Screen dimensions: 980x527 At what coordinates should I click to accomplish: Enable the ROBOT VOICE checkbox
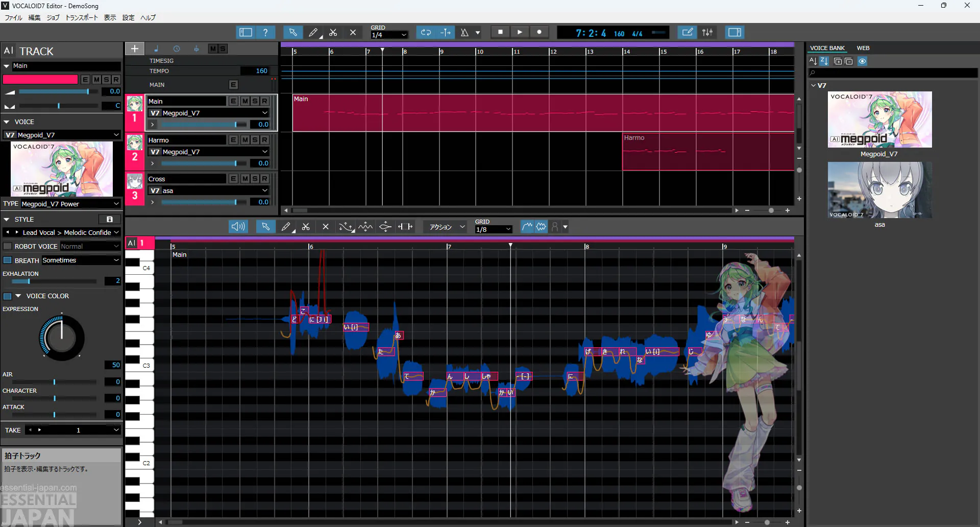[8, 246]
